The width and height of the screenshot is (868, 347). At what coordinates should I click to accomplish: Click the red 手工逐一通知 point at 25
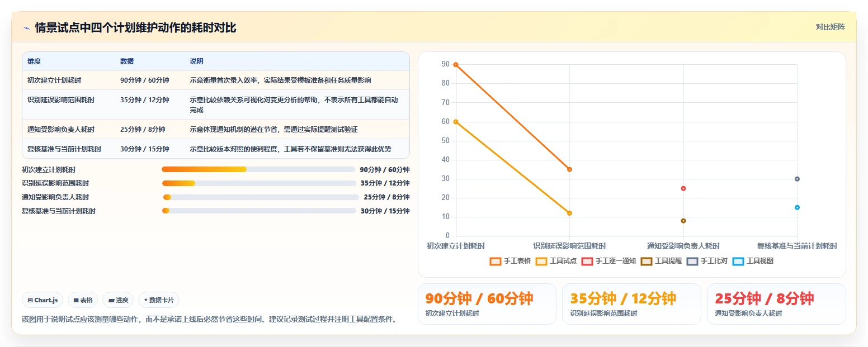(683, 188)
